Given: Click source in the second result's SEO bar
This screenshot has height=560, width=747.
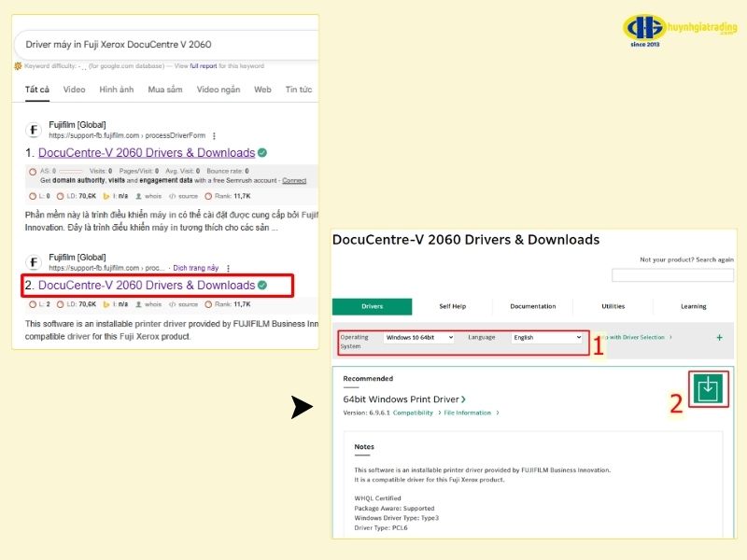Looking at the screenshot, I should (x=184, y=304).
